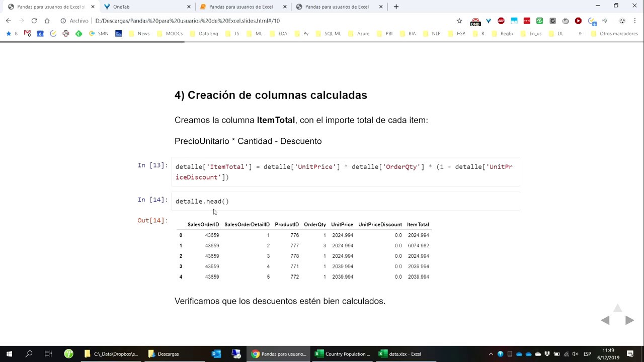Open a new browser tab
The height and width of the screenshot is (362, 644).
pos(396,7)
